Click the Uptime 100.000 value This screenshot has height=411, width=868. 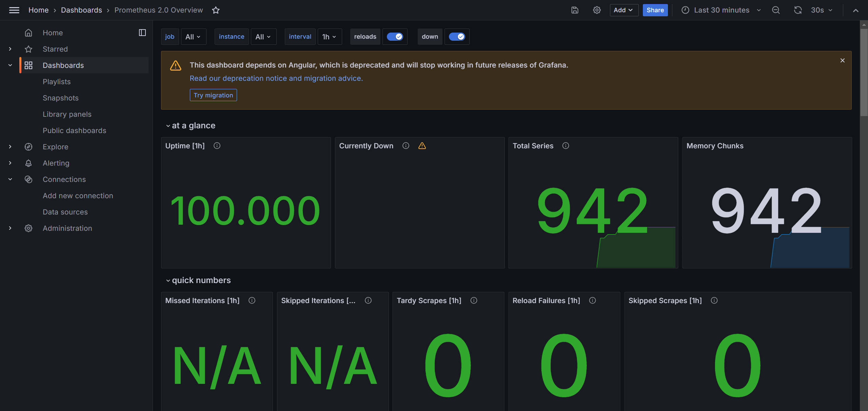coord(246,211)
